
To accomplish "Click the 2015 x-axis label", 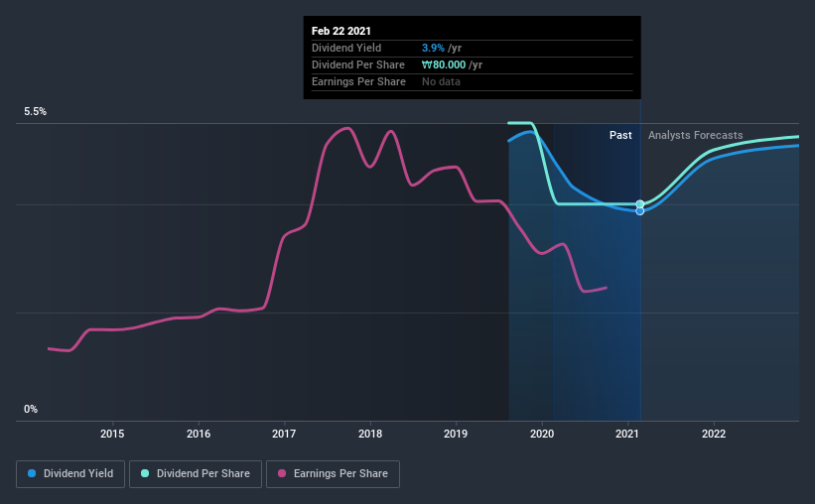I will (x=112, y=434).
